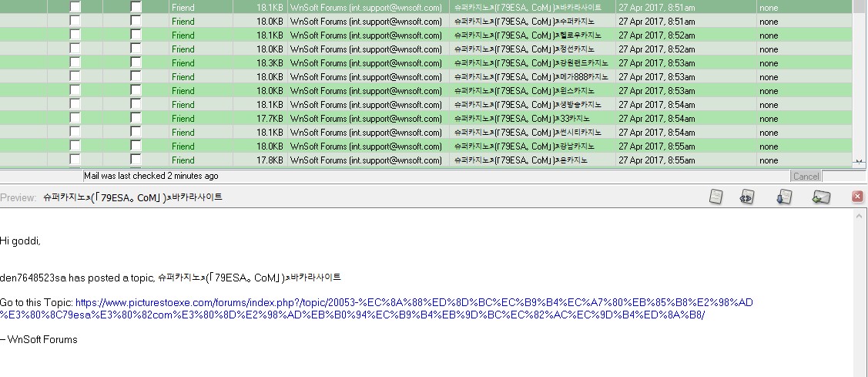Click the download full message icon
This screenshot has width=868, height=377.
pyautogui.click(x=784, y=197)
